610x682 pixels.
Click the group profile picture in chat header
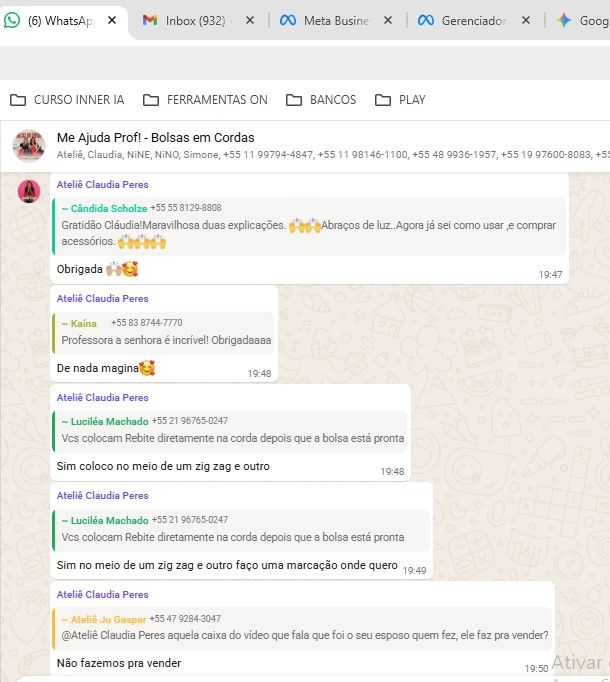click(x=29, y=145)
